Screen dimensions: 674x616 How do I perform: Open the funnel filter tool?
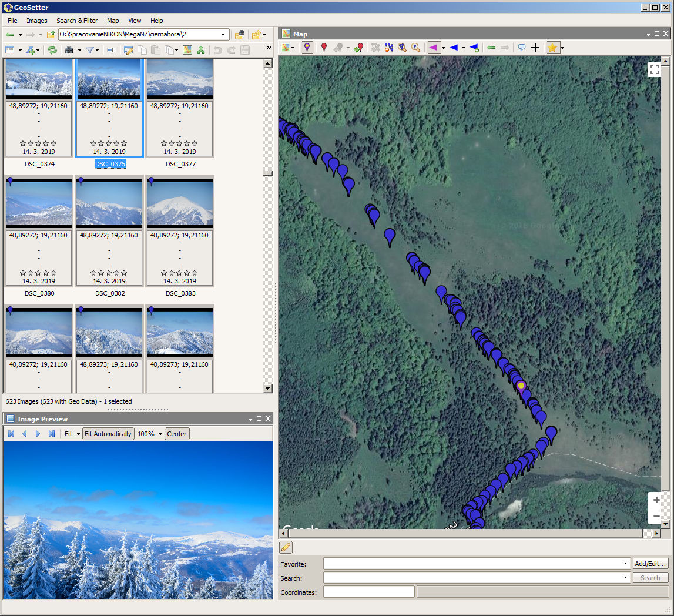[x=90, y=50]
